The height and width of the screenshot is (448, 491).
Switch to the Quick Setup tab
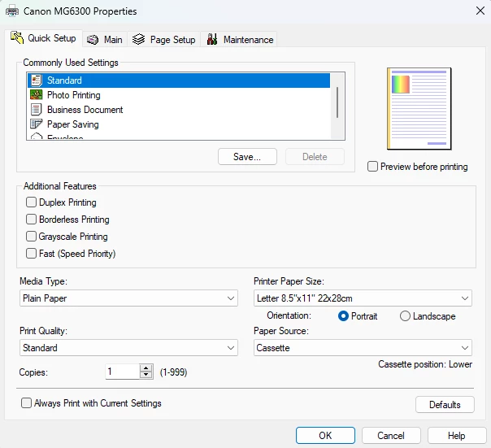(44, 38)
